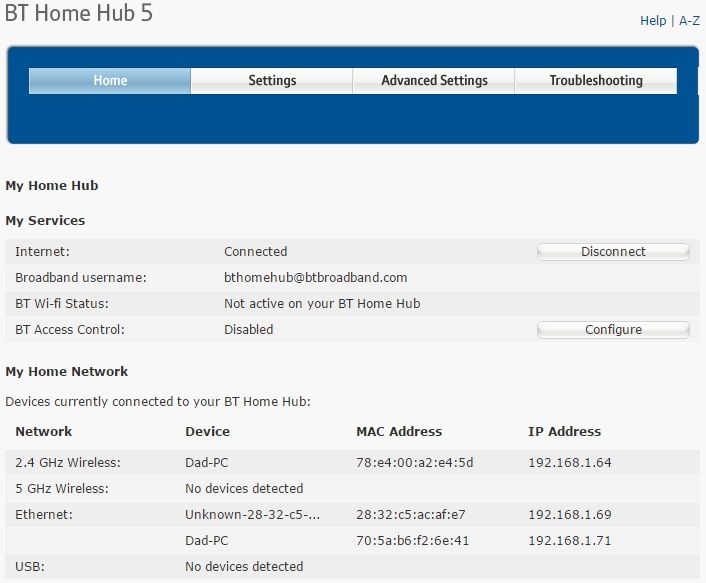Image resolution: width=706 pixels, height=583 pixels.
Task: Click the Device column header
Action: coord(208,431)
